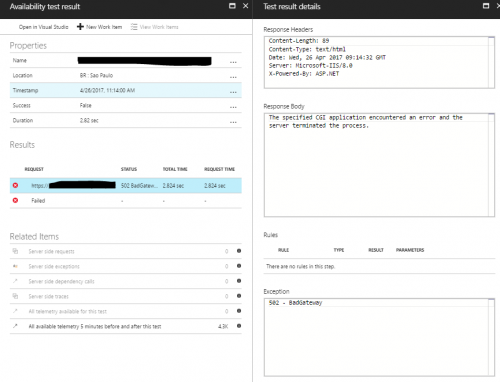
Task: Click the Response Body scrollbar
Action: (491, 165)
